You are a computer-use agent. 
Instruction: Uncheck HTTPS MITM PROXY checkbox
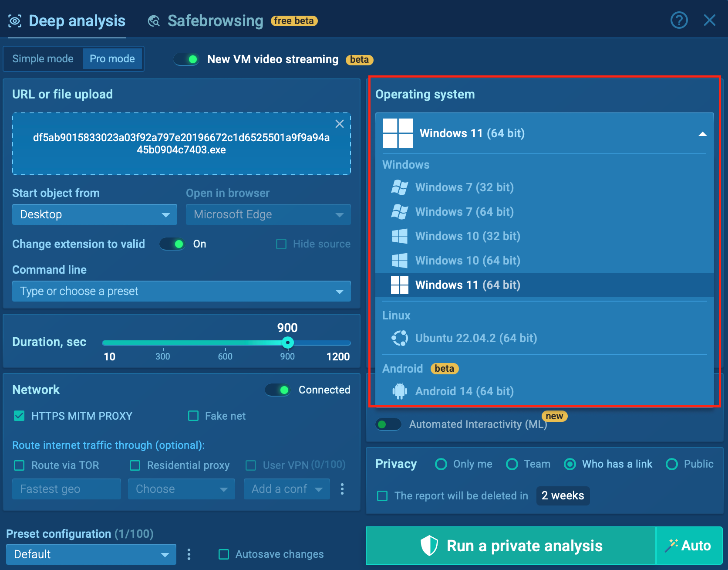pyautogui.click(x=19, y=416)
